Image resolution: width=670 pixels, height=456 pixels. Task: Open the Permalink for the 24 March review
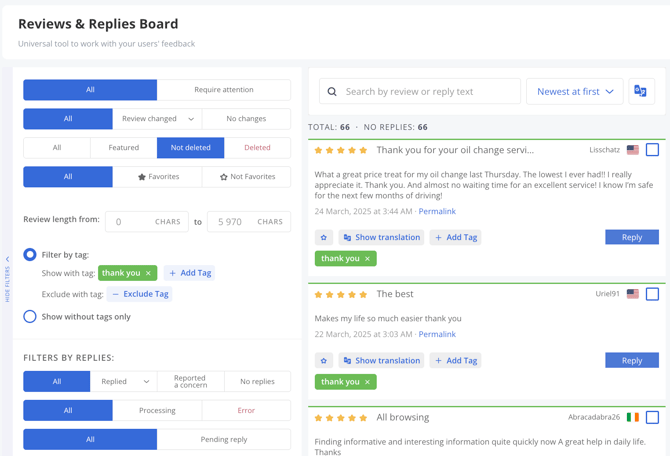(437, 211)
